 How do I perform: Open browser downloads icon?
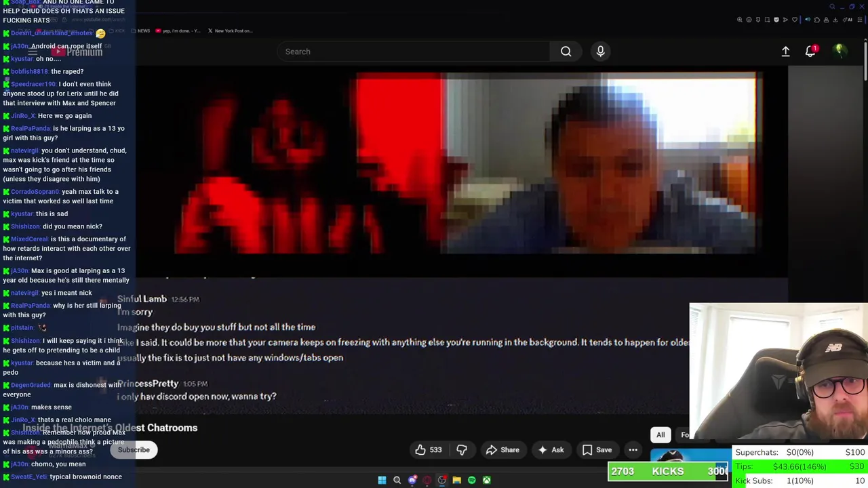tap(835, 20)
